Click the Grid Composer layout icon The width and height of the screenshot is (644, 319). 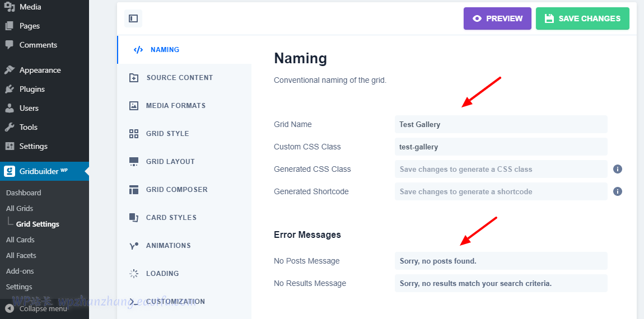pyautogui.click(x=134, y=190)
